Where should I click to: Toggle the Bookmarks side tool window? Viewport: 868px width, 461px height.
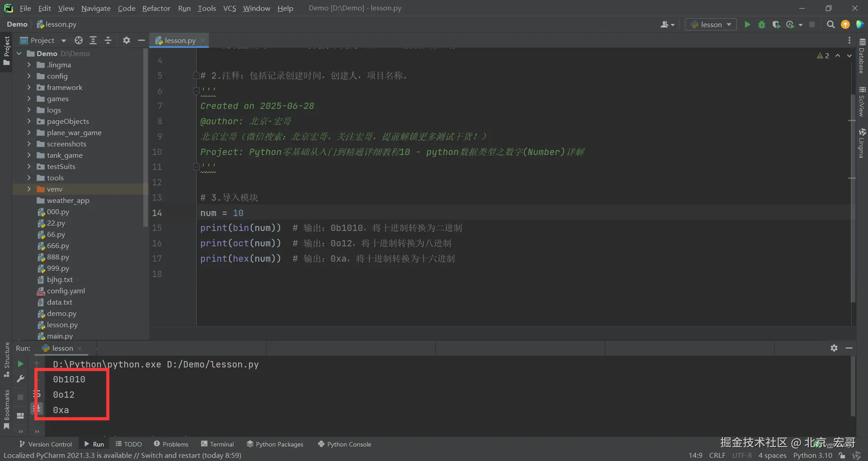[x=6, y=409]
